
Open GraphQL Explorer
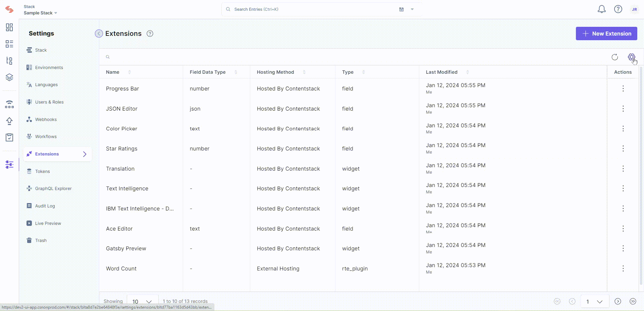tap(57, 188)
